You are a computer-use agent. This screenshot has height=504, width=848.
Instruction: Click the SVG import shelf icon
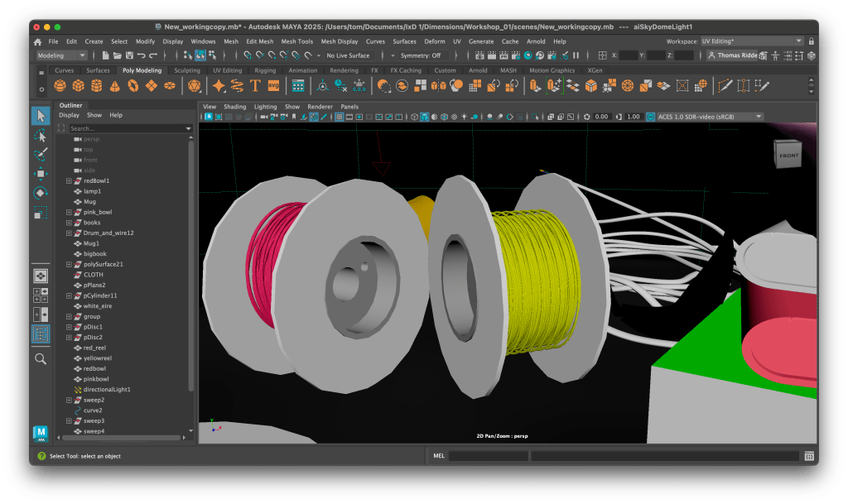tap(273, 86)
